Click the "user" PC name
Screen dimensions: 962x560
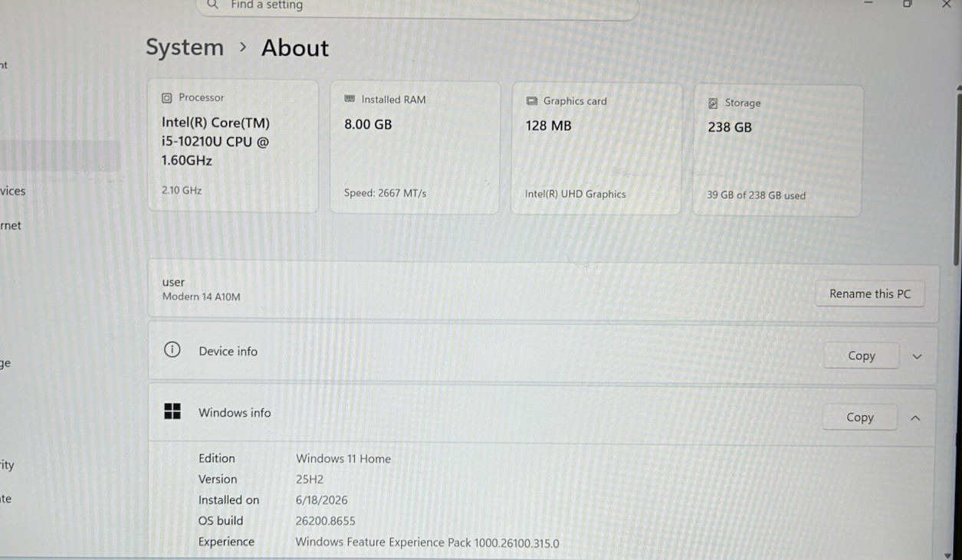point(173,282)
